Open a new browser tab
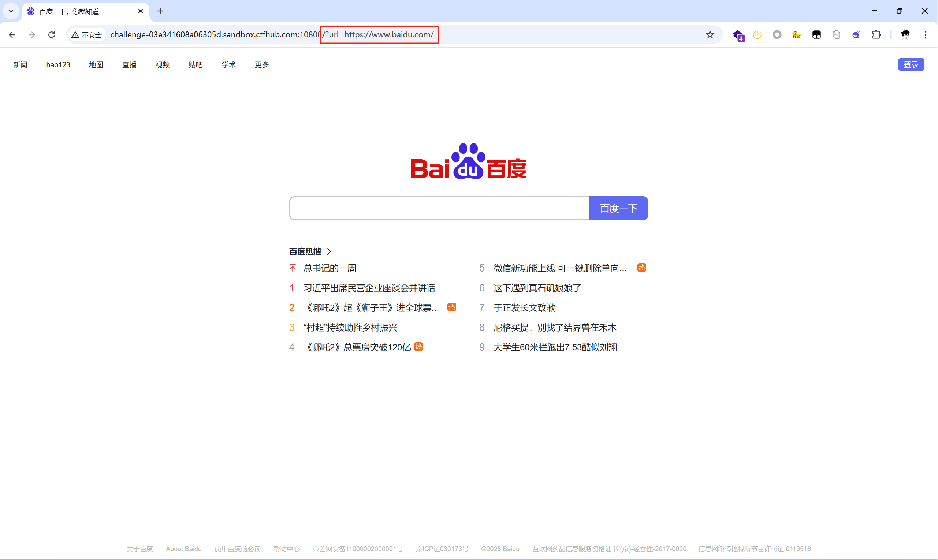The height and width of the screenshot is (560, 938). 160,11
